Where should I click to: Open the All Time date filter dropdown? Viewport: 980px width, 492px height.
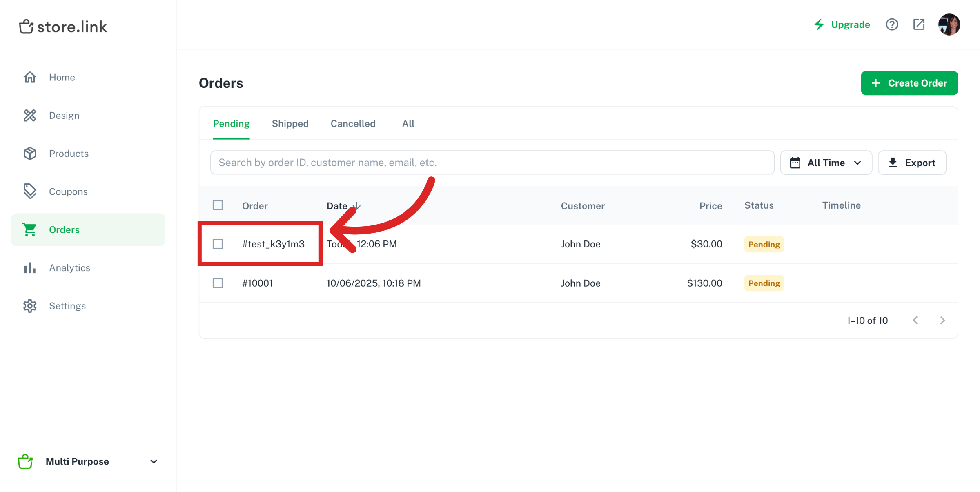point(826,162)
